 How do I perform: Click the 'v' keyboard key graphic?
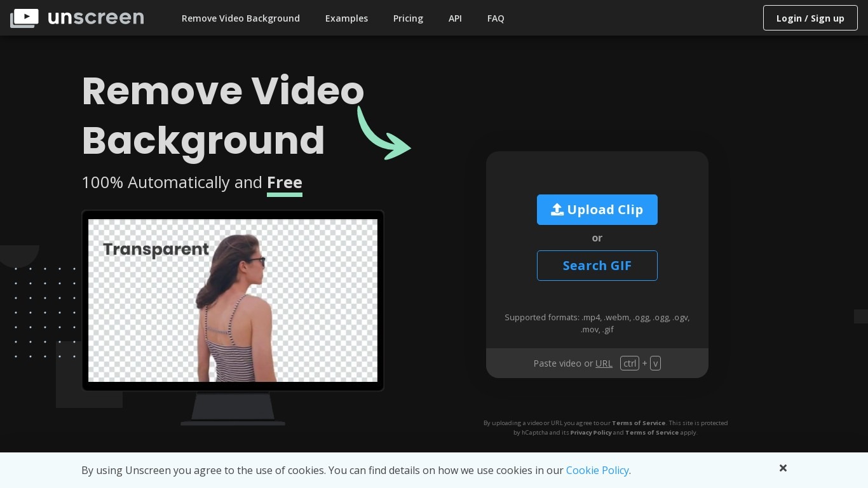click(x=655, y=363)
